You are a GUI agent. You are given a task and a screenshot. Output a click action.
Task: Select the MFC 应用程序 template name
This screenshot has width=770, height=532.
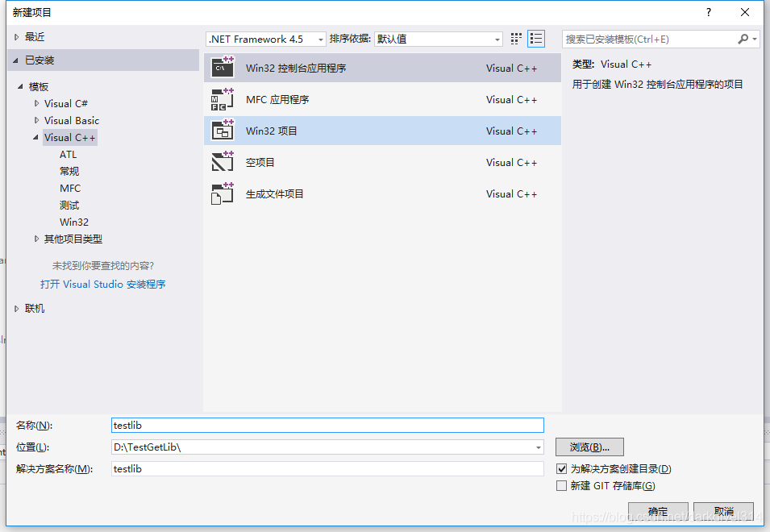pyautogui.click(x=277, y=100)
